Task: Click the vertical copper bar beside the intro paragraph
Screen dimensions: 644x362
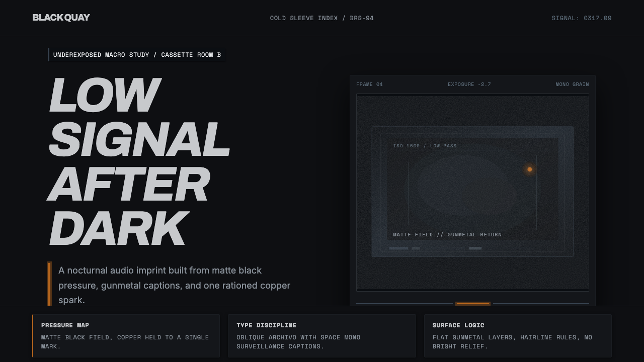Action: pyautogui.click(x=49, y=284)
